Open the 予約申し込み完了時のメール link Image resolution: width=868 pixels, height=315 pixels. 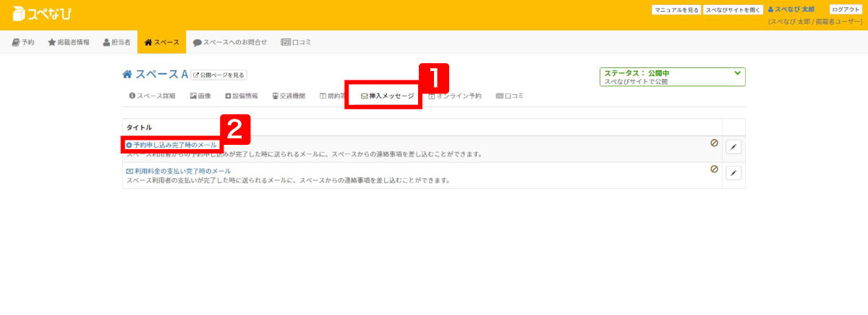point(171,146)
